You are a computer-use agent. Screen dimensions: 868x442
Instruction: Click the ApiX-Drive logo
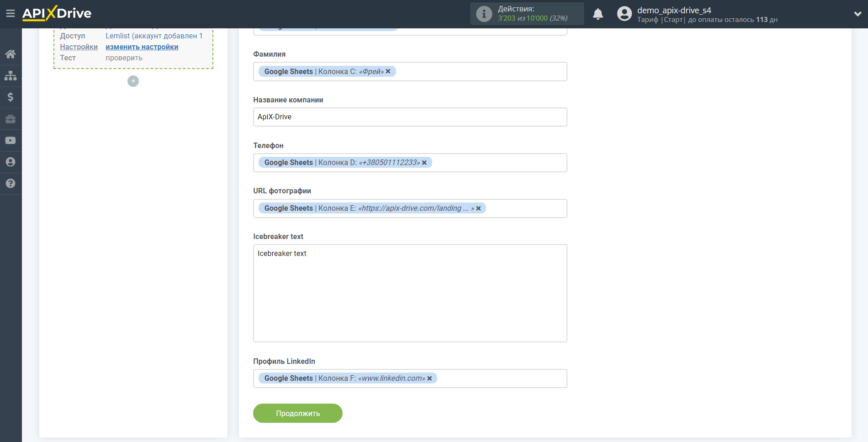coord(57,13)
